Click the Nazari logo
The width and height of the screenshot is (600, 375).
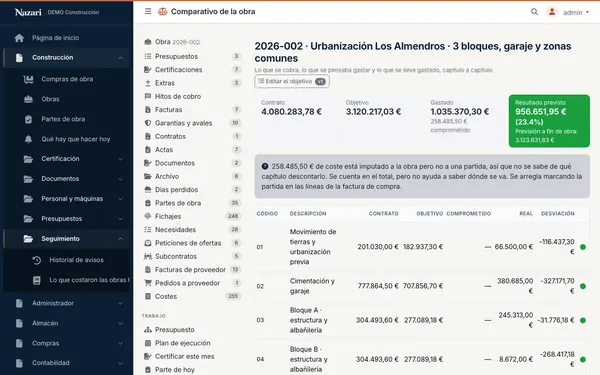click(x=28, y=12)
